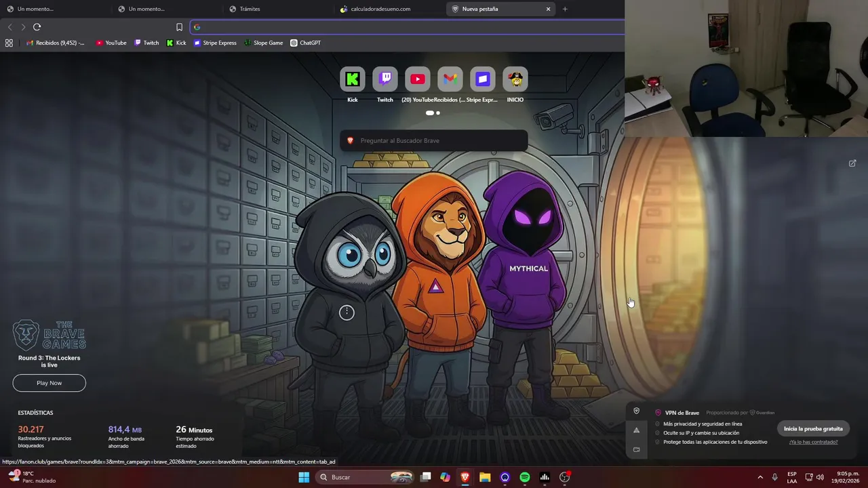
Task: Reload the current page
Action: coord(37,27)
